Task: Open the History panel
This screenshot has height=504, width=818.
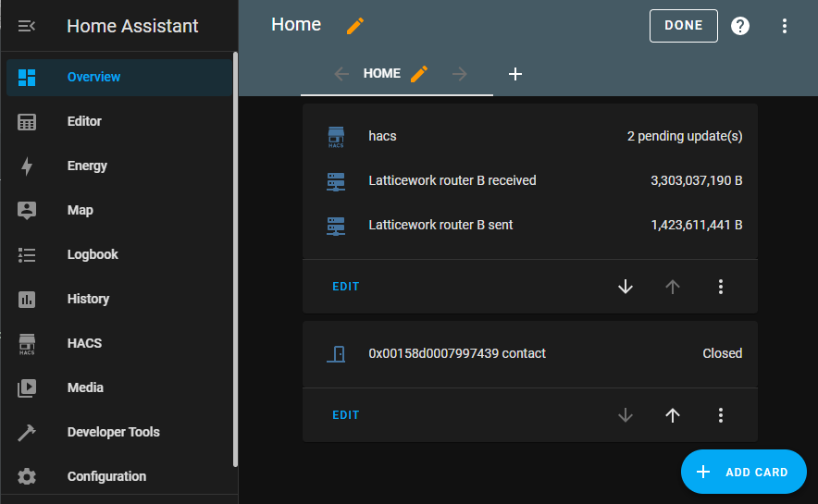Action: (119, 299)
